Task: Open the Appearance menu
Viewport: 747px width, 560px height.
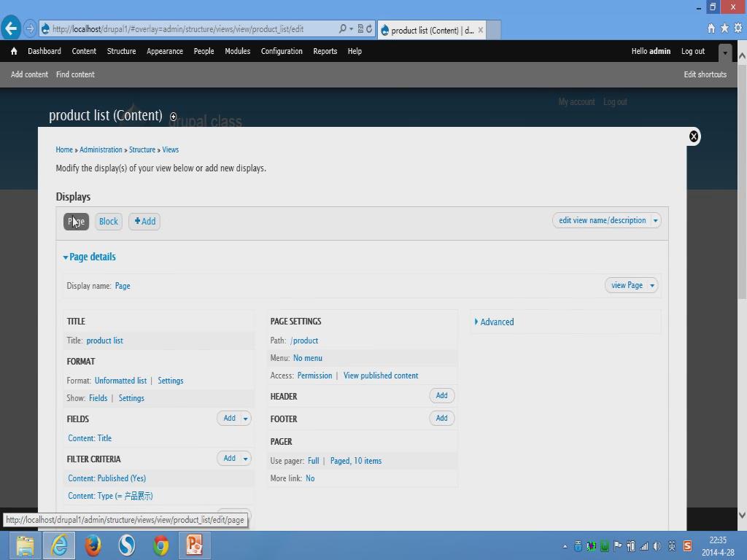Action: coord(165,51)
